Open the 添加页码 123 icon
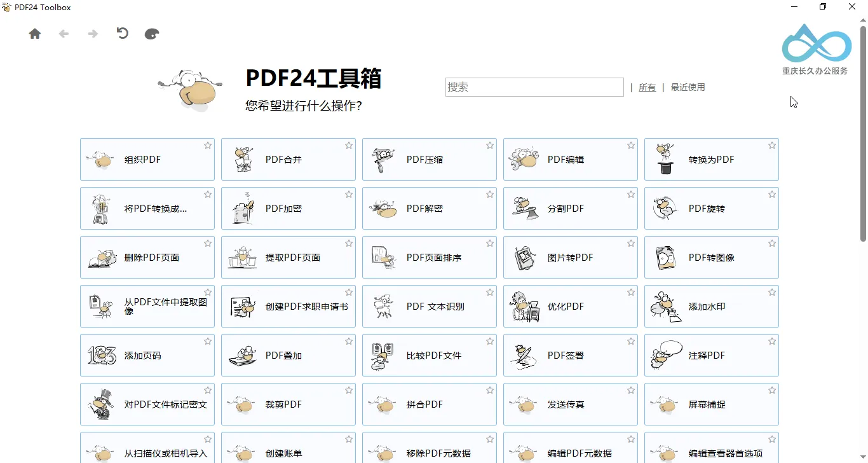This screenshot has height=463, width=868. [102, 356]
